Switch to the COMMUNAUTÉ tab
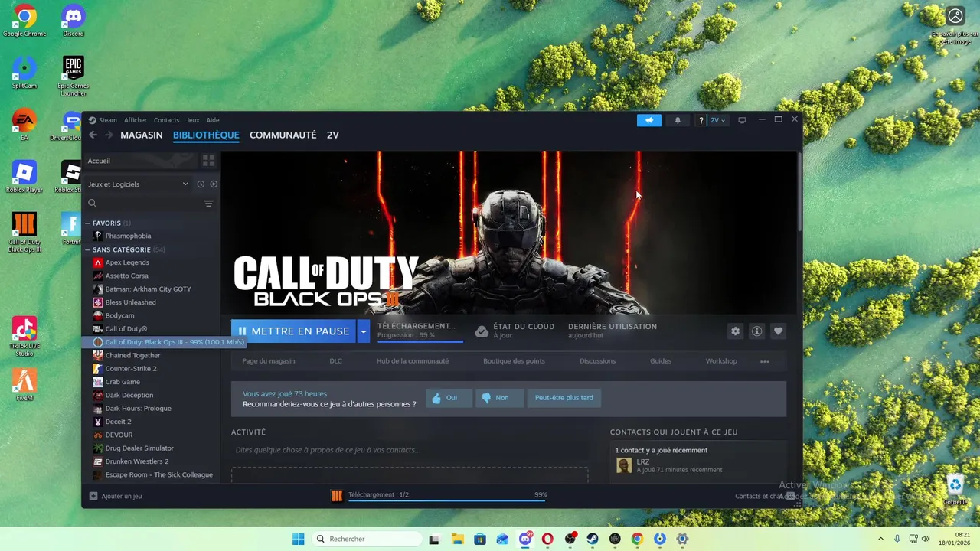The width and height of the screenshot is (980, 551). [283, 135]
